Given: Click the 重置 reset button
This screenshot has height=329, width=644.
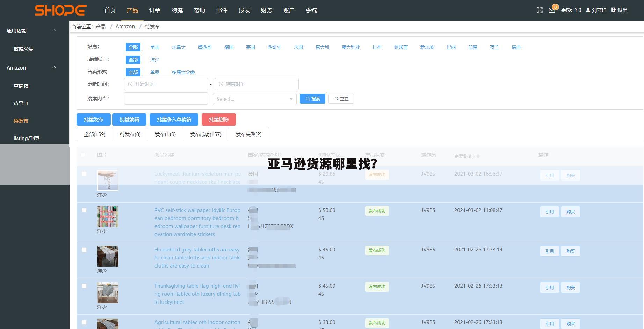Looking at the screenshot, I should (x=341, y=98).
